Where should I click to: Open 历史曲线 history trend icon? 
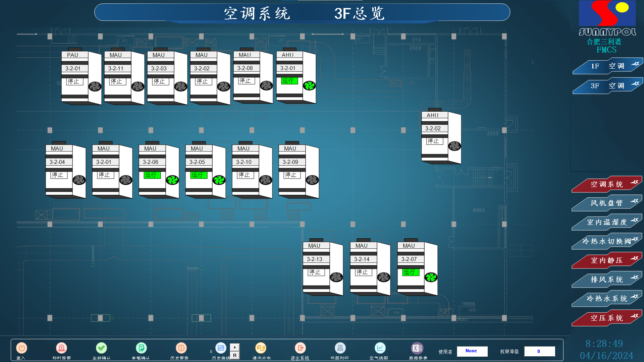tap(221, 348)
